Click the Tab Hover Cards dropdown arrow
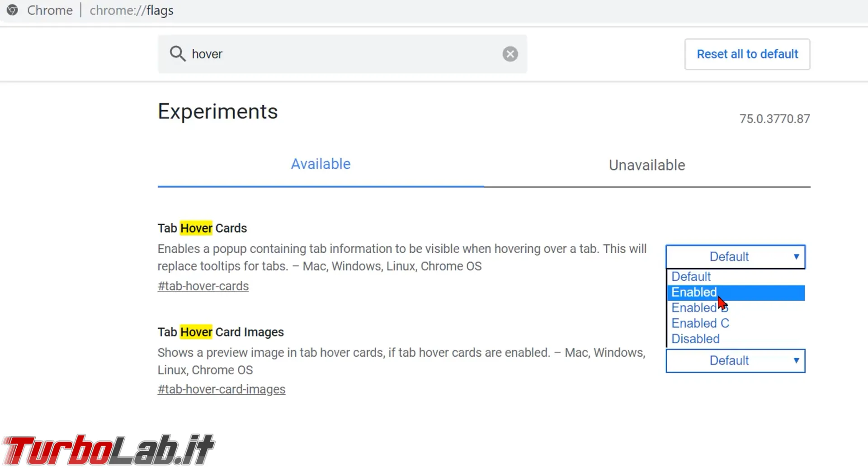The height and width of the screenshot is (468, 868). click(796, 257)
